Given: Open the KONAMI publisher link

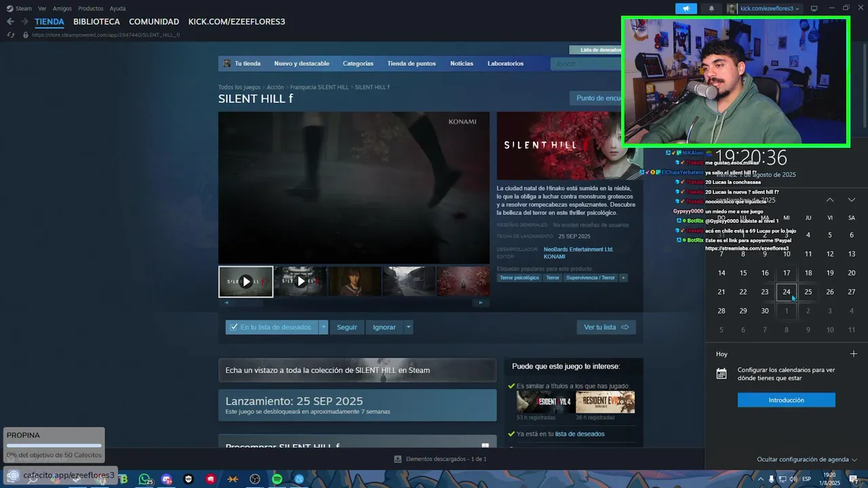Looking at the screenshot, I should (x=554, y=257).
